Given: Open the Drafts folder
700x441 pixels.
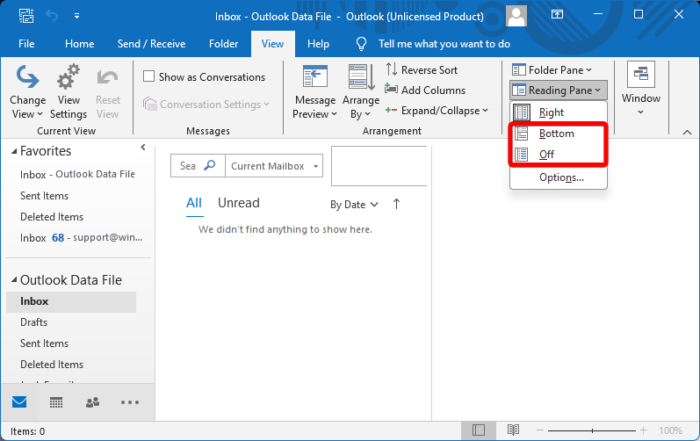Looking at the screenshot, I should [34, 322].
